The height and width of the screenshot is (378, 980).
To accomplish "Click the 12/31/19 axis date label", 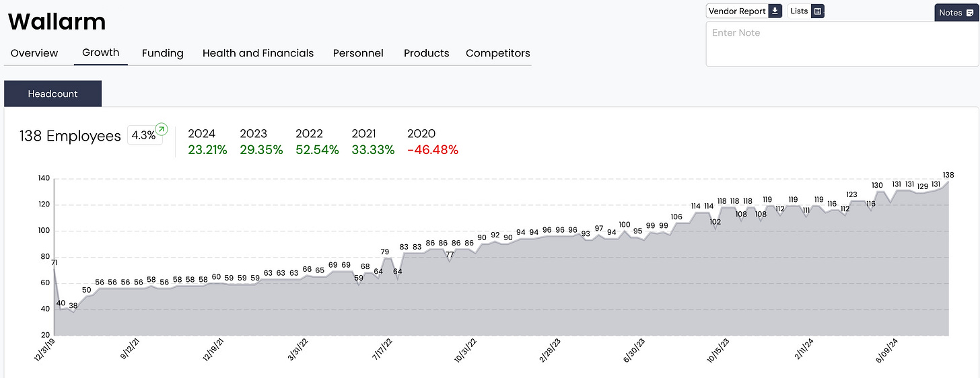I will click(44, 351).
